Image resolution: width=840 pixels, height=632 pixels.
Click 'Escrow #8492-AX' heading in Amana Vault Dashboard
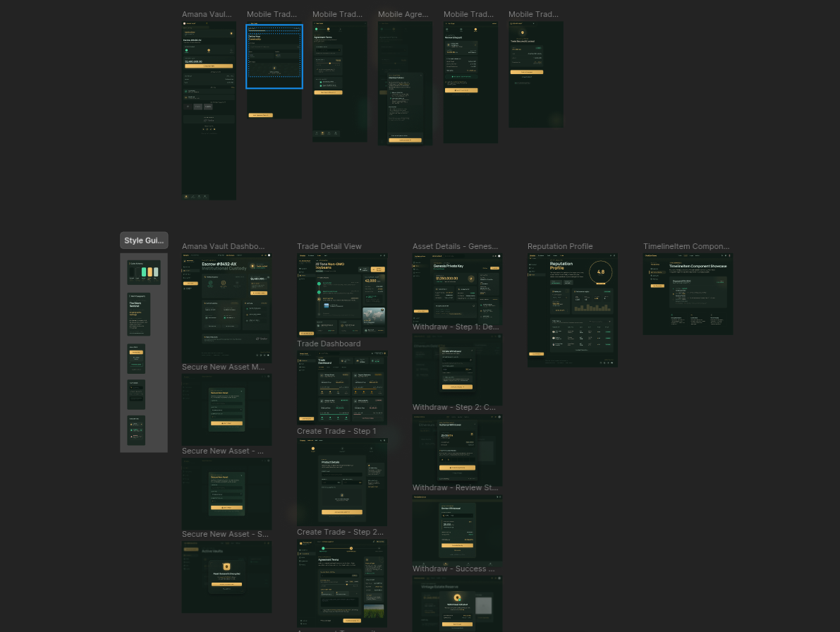point(219,264)
